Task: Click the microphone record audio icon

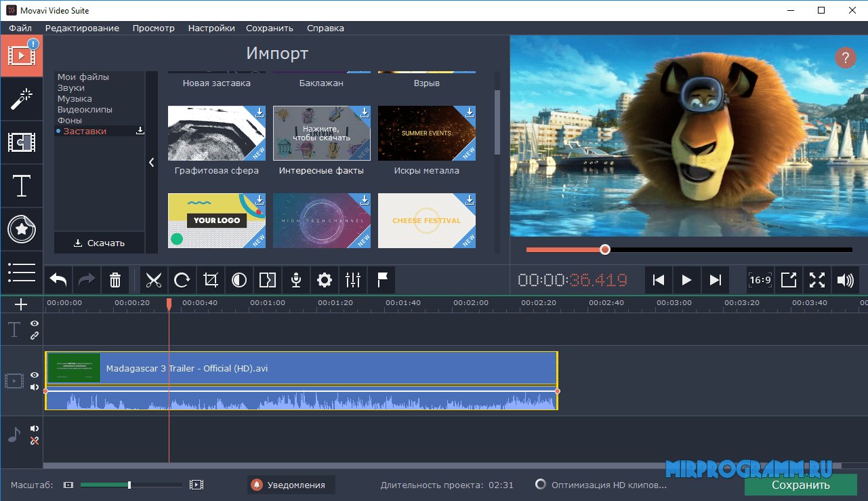Action: point(296,280)
